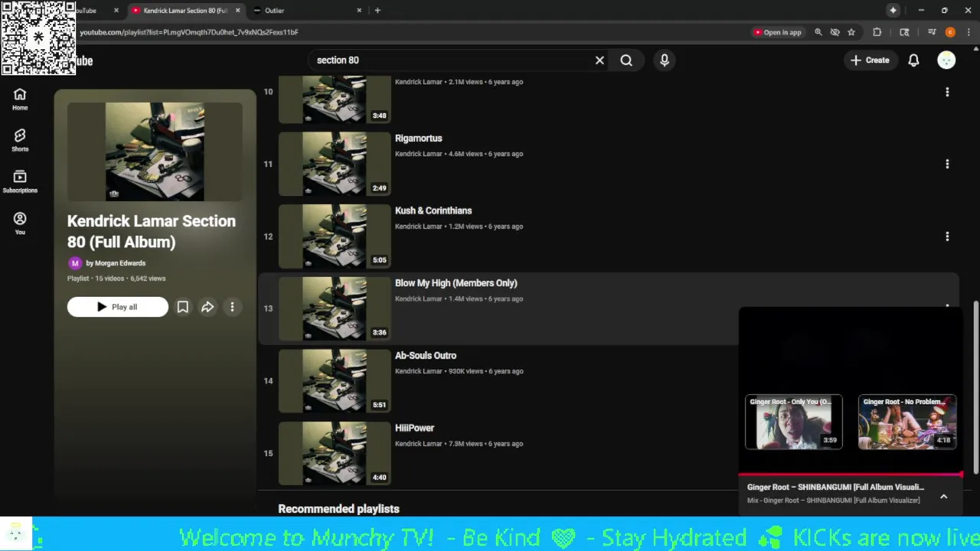The width and height of the screenshot is (980, 551).
Task: Save the playlist with bookmark icon
Action: (x=183, y=307)
